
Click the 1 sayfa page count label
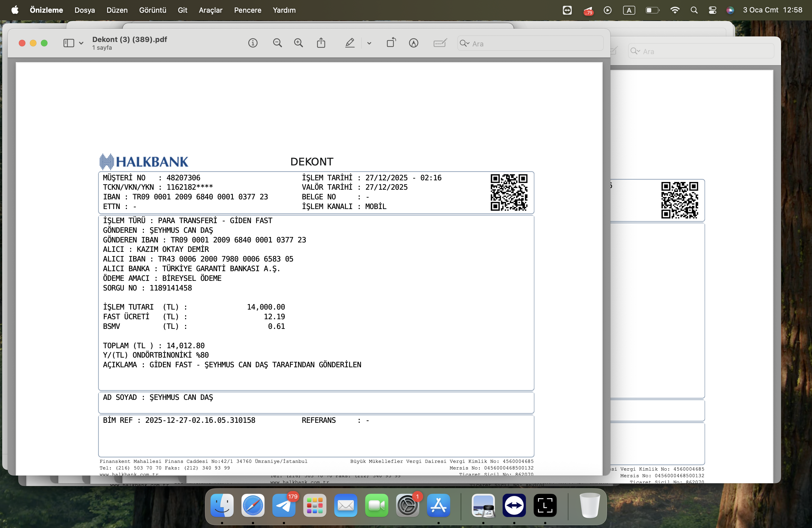(x=102, y=48)
